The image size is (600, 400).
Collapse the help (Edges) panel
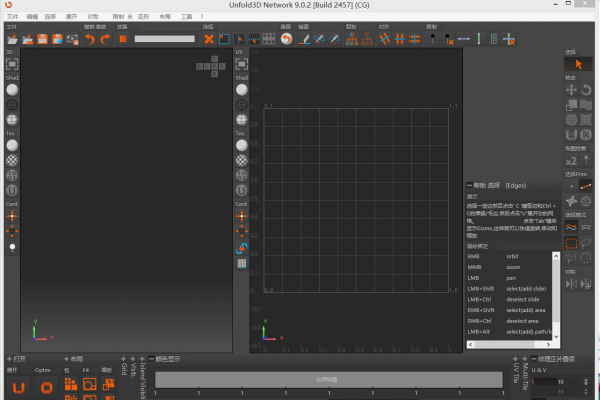click(469, 185)
